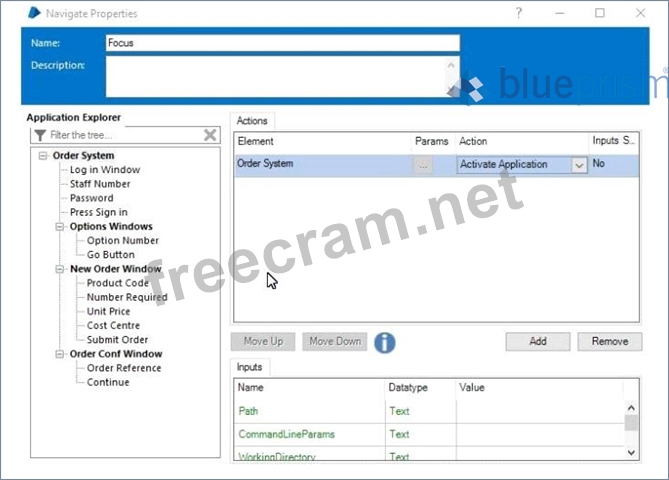Click the Value cell for CommandLineParams
669x480 pixels.
point(539,434)
